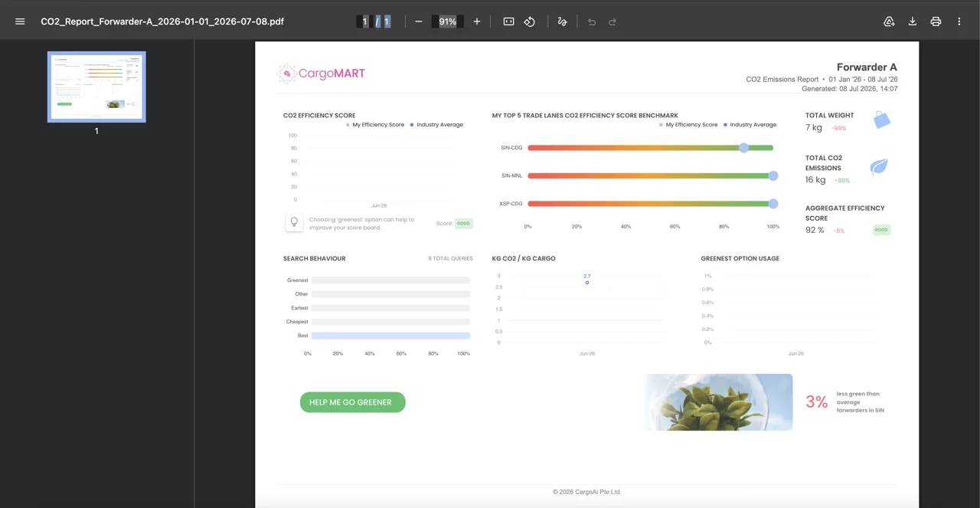Click the XSP-CDG lane label
Image resolution: width=980 pixels, height=508 pixels.
pyautogui.click(x=511, y=204)
